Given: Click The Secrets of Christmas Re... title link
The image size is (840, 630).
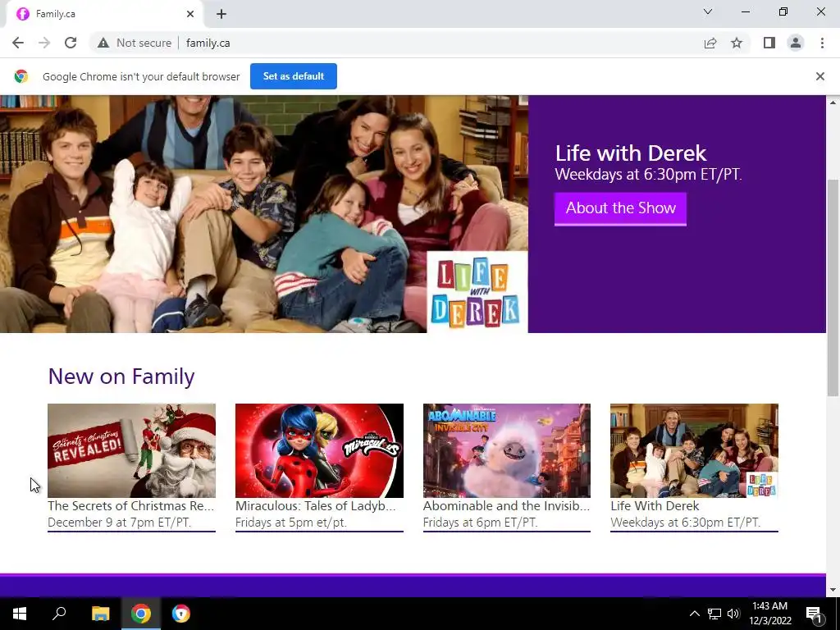Looking at the screenshot, I should click(130, 505).
